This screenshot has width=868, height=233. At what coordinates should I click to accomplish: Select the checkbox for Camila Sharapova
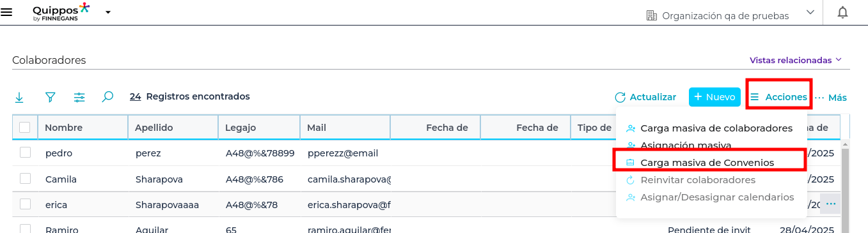coord(25,179)
